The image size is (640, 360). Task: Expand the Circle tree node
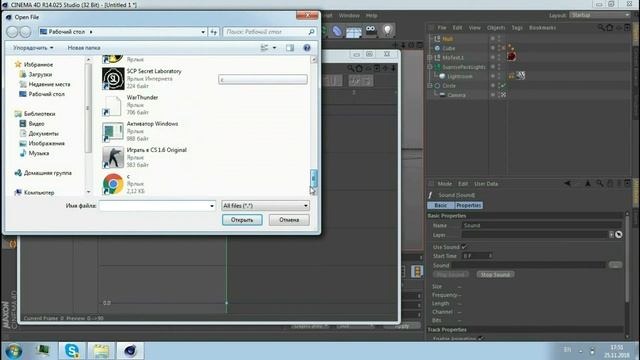coord(430,86)
